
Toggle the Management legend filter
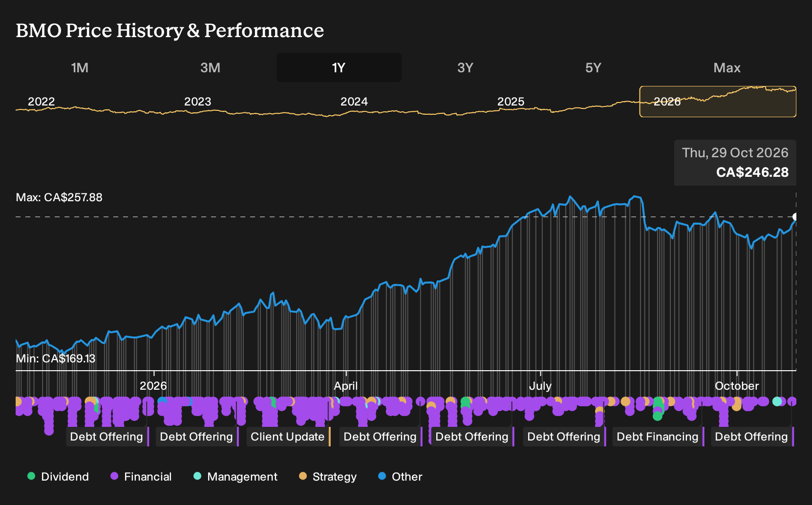[x=235, y=477]
